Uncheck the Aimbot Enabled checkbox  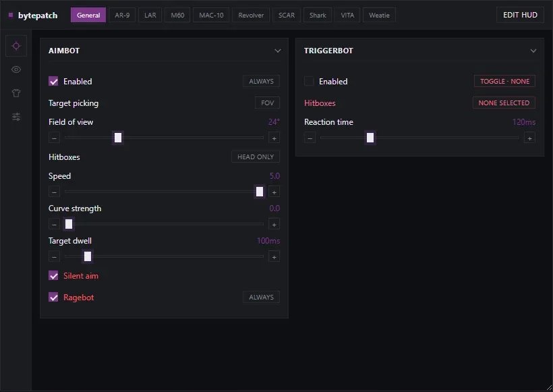pyautogui.click(x=53, y=82)
